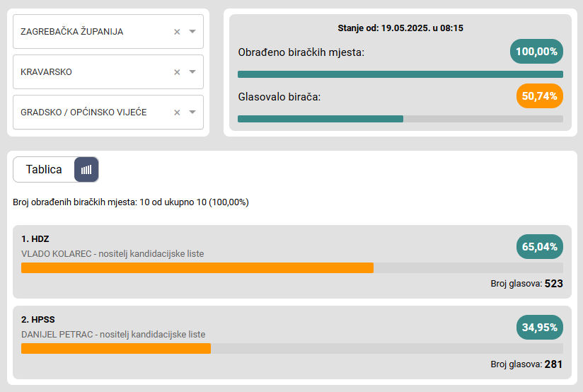Expand the ZAGREBAČKA ŽUPANIJA dropdown arrow

click(x=192, y=32)
